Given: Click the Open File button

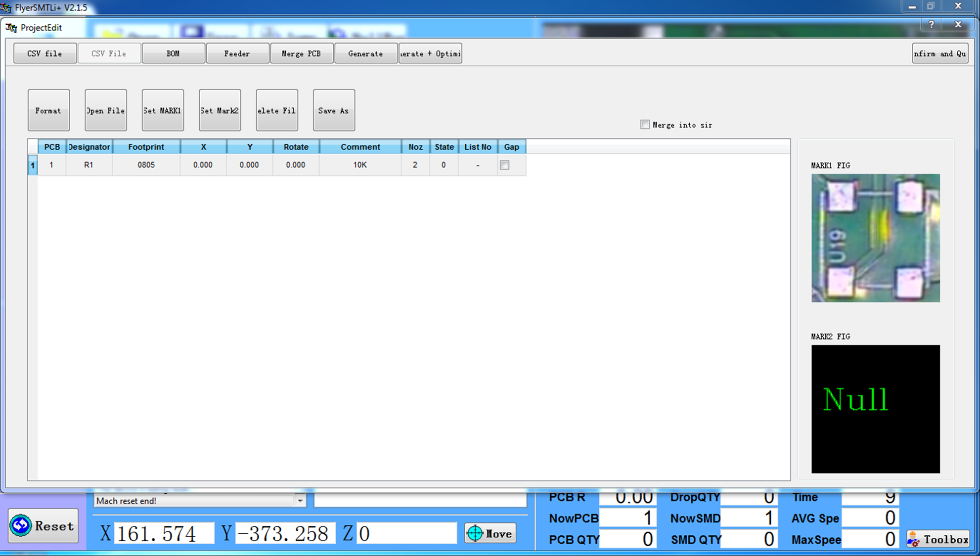Looking at the screenshot, I should (106, 110).
